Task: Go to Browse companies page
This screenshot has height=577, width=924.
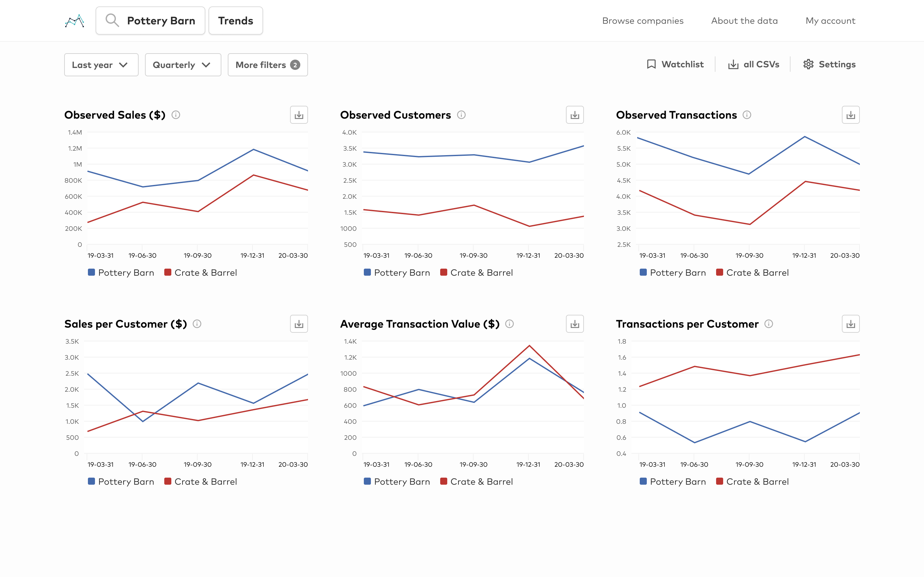Action: click(x=643, y=21)
